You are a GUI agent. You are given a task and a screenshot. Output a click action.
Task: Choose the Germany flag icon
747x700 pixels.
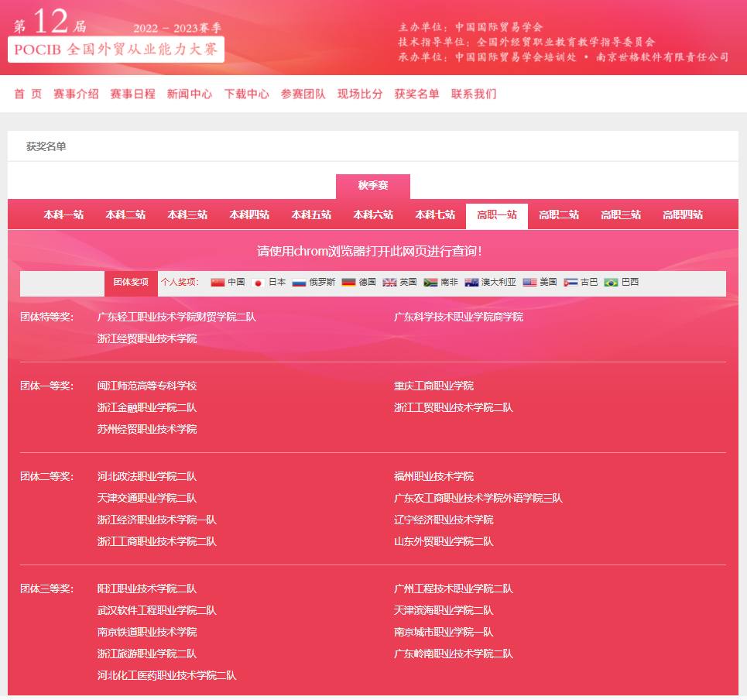349,283
